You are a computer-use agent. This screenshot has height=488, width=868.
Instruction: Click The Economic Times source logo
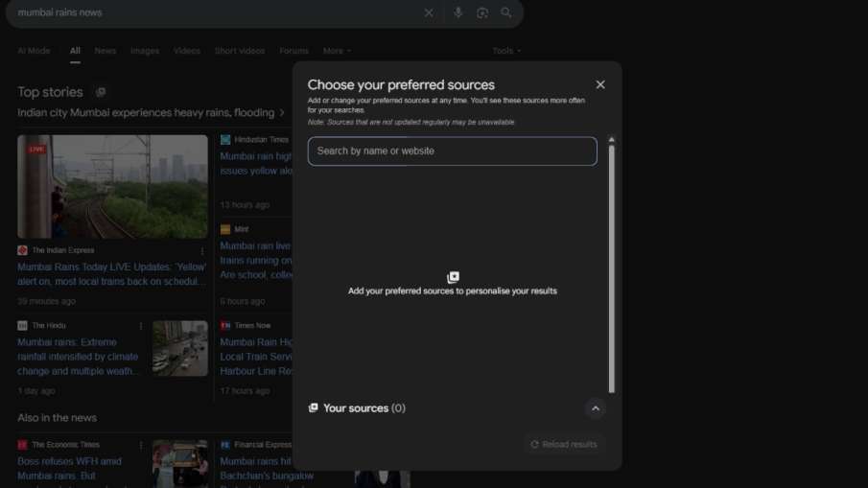(x=22, y=445)
